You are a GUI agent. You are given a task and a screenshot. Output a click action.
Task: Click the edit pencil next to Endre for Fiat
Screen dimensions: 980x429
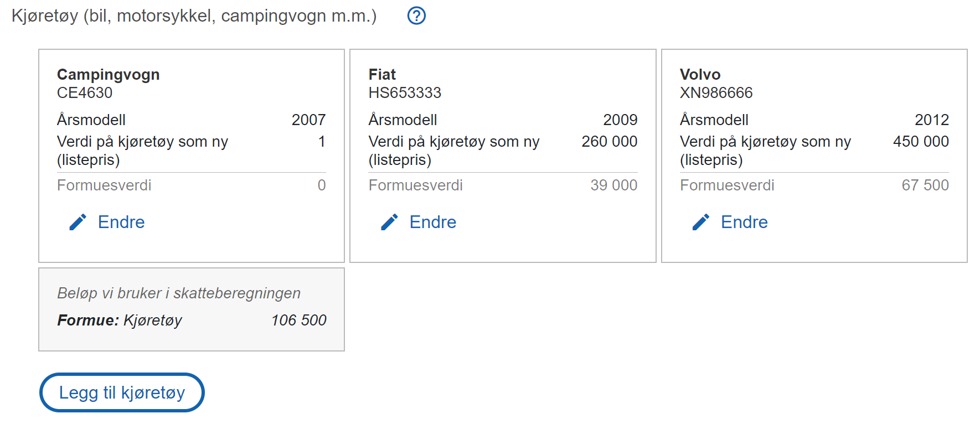pyautogui.click(x=389, y=221)
